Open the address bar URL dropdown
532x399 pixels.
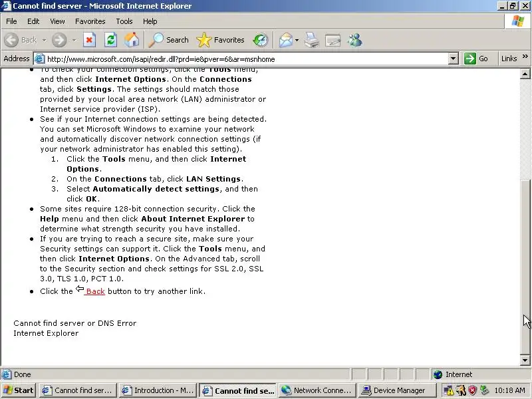(x=453, y=59)
